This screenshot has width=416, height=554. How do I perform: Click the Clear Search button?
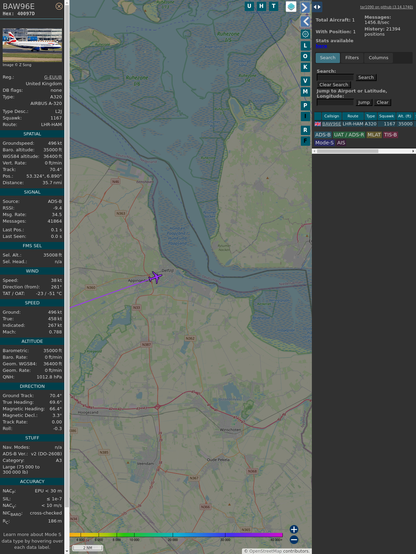(x=333, y=85)
